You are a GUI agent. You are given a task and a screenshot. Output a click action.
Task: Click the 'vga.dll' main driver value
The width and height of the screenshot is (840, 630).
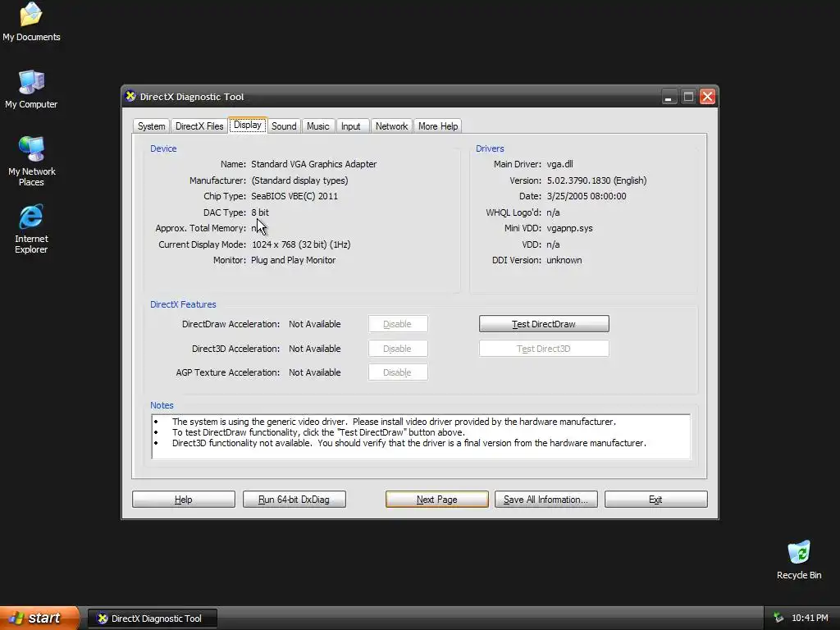coord(559,164)
